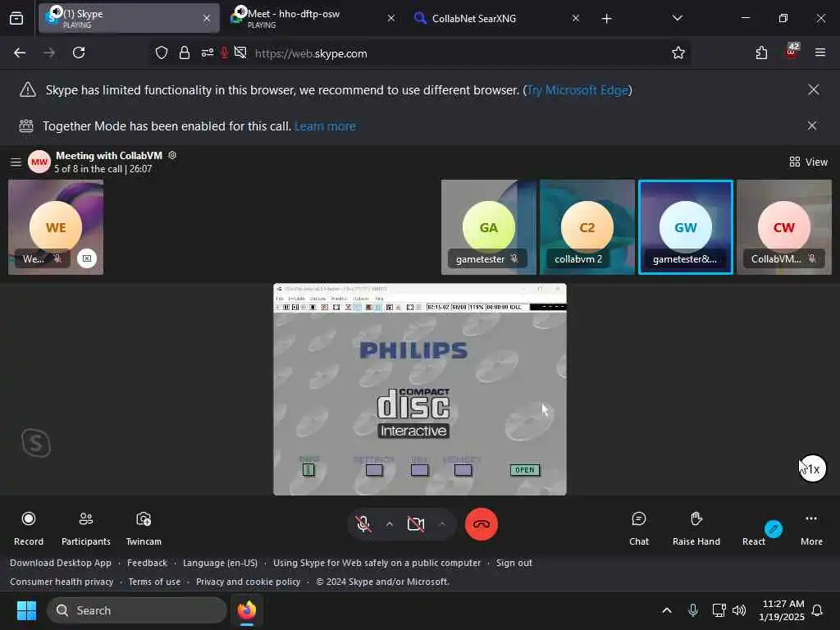Screen dimensions: 840x630
Task: Bookmark this page with star icon
Action: (678, 52)
